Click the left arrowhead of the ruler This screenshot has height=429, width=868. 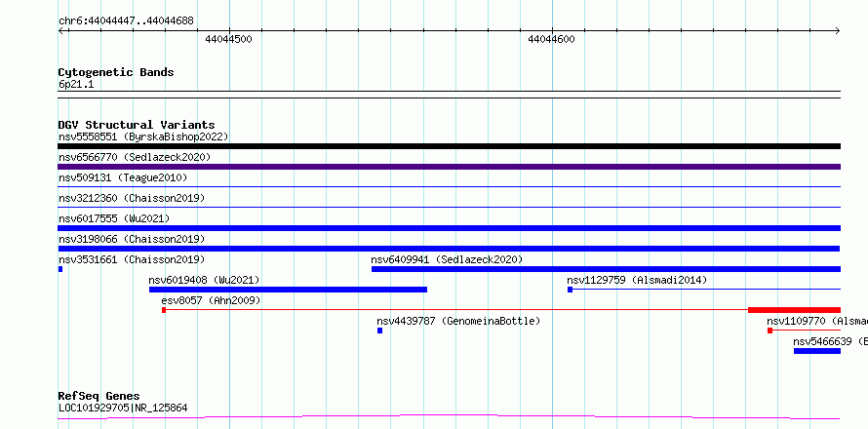[x=62, y=31]
